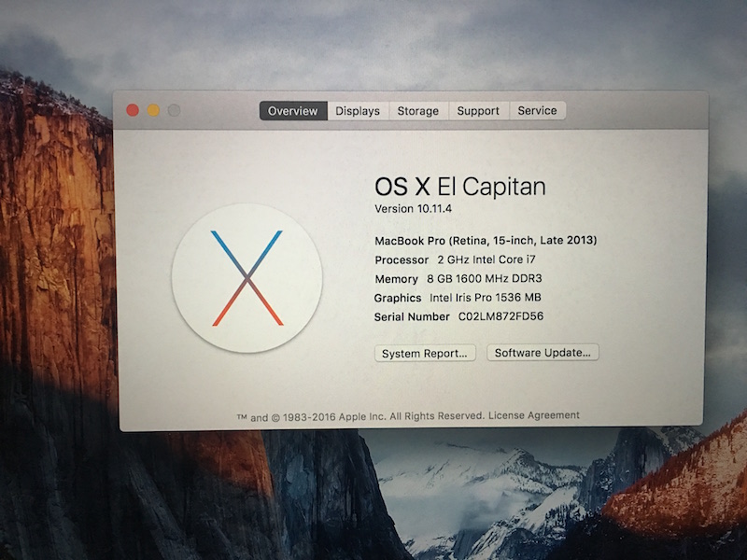
Task: Click the 8 GB 1600 MHz DDR3 text
Action: [484, 278]
